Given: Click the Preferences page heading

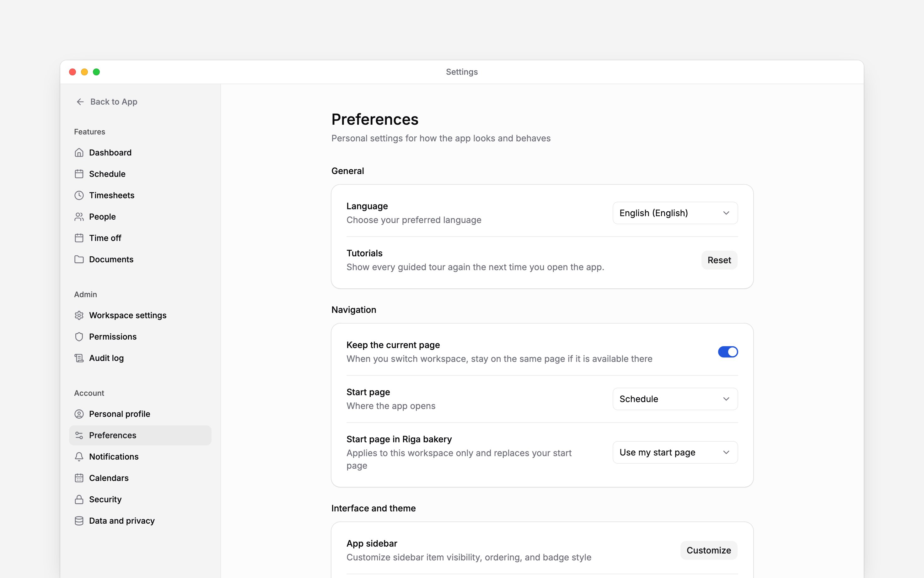Looking at the screenshot, I should (374, 119).
